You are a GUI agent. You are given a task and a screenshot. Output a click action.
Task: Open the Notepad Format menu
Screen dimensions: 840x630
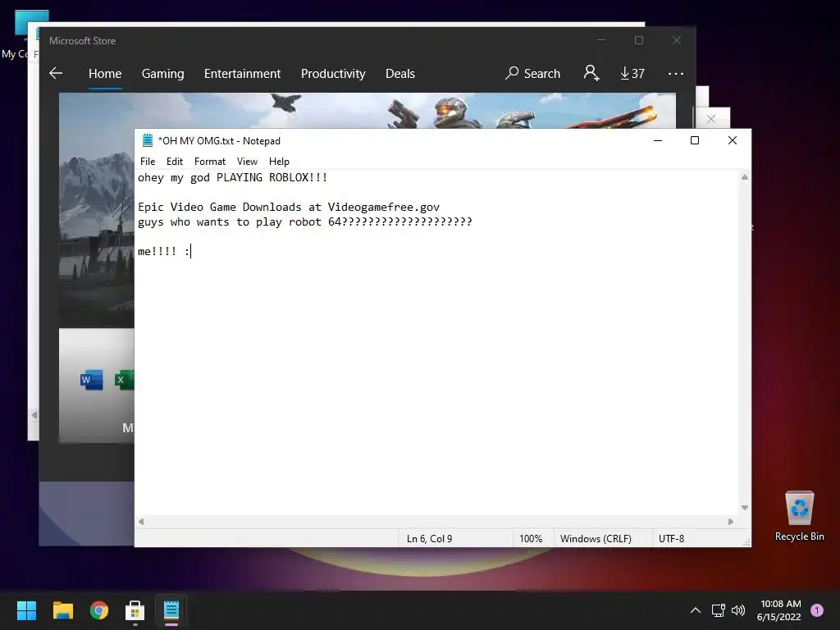[209, 162]
